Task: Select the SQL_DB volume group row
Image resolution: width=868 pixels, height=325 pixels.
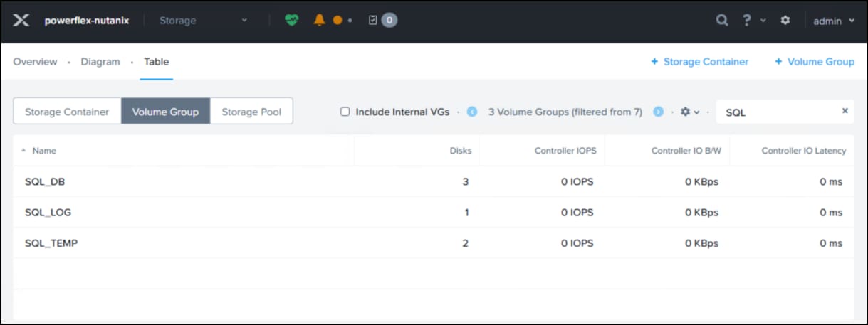Action: (434, 181)
